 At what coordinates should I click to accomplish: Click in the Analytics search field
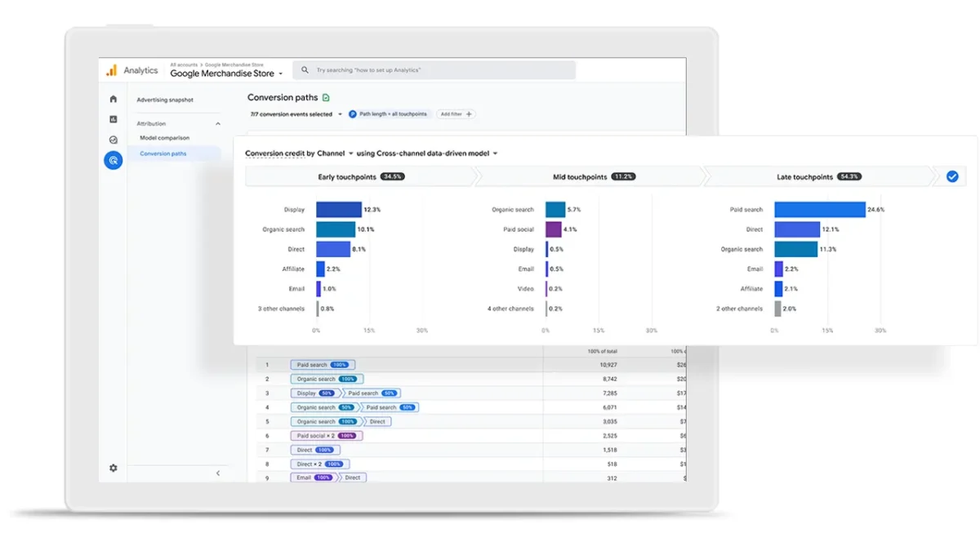[434, 70]
